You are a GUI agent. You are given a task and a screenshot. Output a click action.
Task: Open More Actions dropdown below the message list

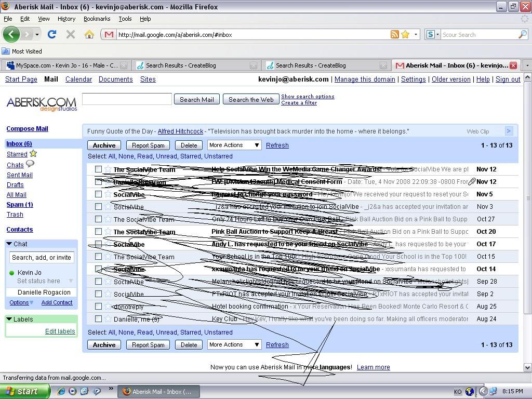(x=234, y=345)
